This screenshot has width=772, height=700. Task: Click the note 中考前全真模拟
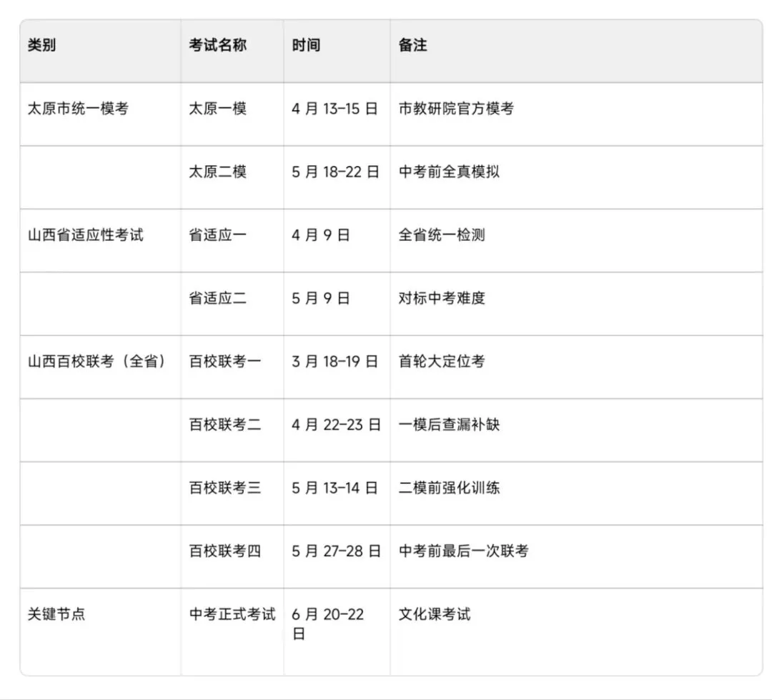[x=449, y=172]
